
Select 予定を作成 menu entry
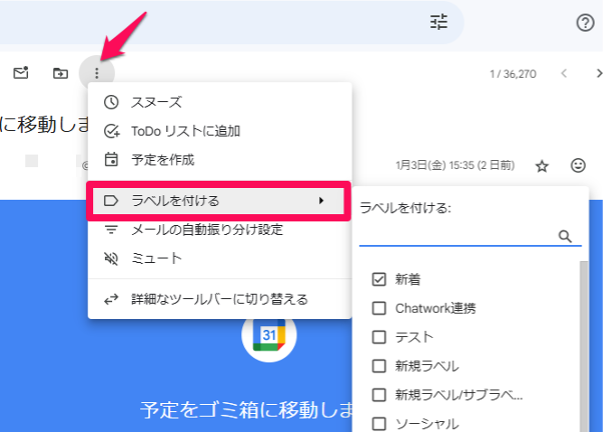click(220, 160)
